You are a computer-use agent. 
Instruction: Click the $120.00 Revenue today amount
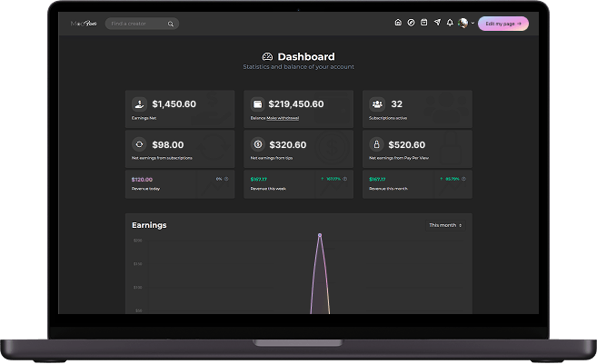pyautogui.click(x=142, y=180)
